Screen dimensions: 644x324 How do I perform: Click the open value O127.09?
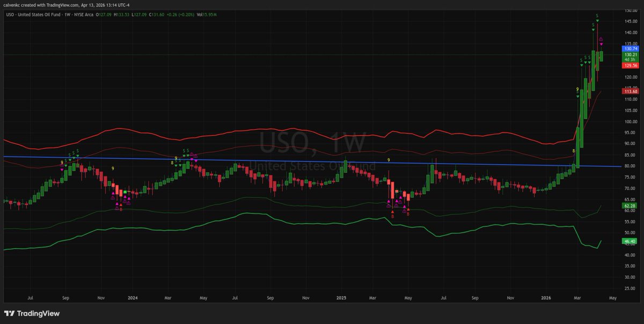105,14
